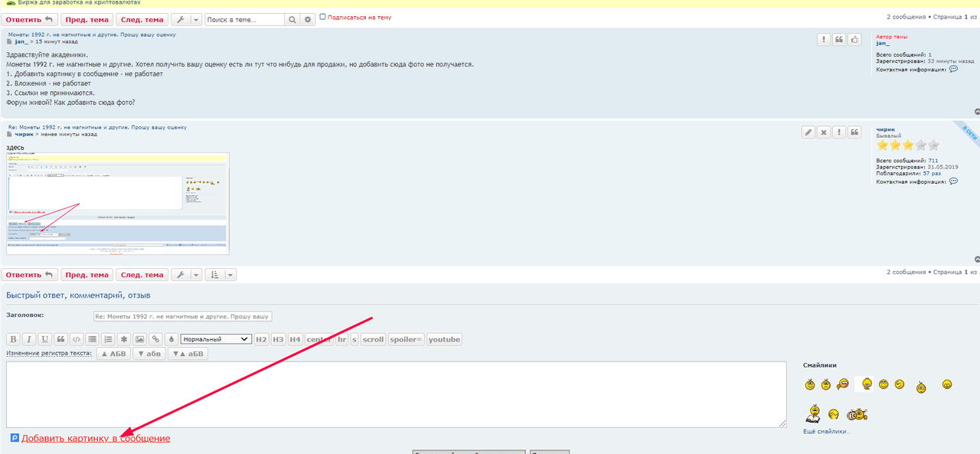Open jan_ author profile link in sidebar
This screenshot has height=454, width=980.
pyautogui.click(x=884, y=44)
